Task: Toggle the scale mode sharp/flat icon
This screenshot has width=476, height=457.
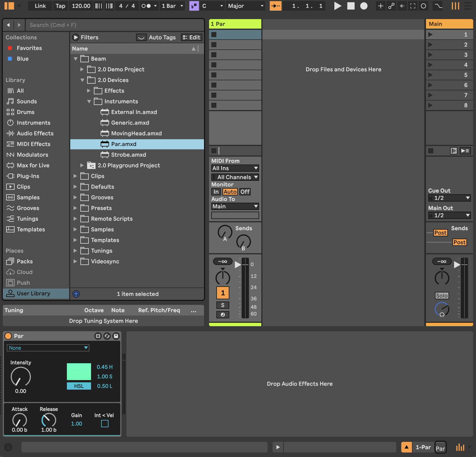Action: click(194, 6)
